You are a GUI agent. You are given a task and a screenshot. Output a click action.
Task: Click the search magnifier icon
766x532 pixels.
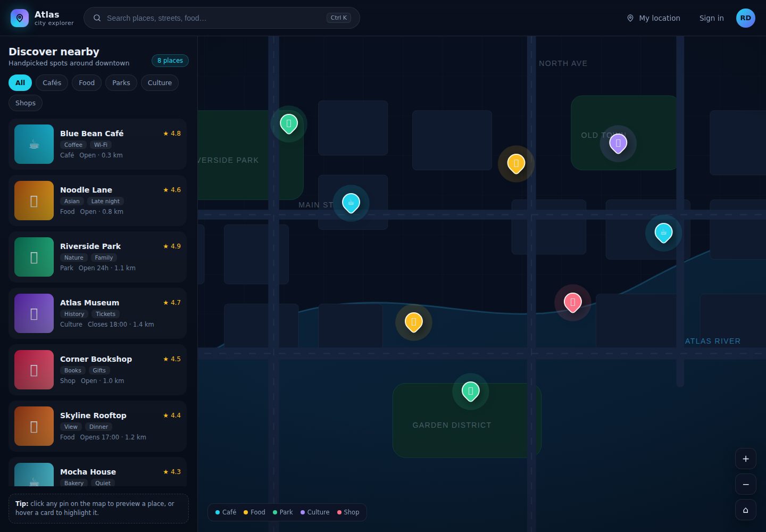[x=97, y=18]
